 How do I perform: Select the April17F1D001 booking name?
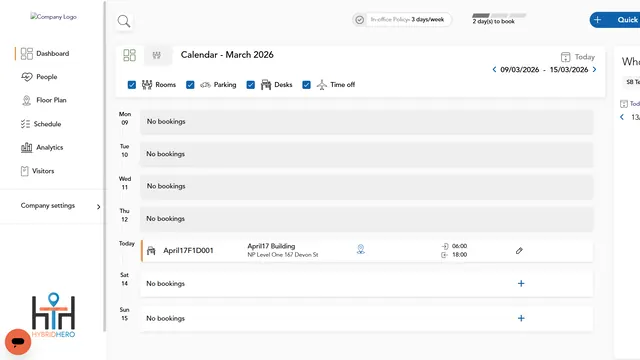(188, 251)
